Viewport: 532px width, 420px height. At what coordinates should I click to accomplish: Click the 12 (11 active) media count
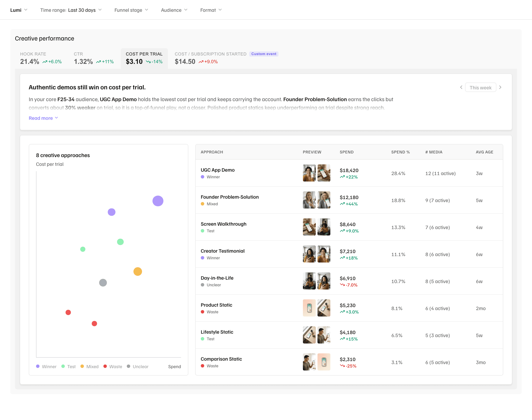coord(440,173)
